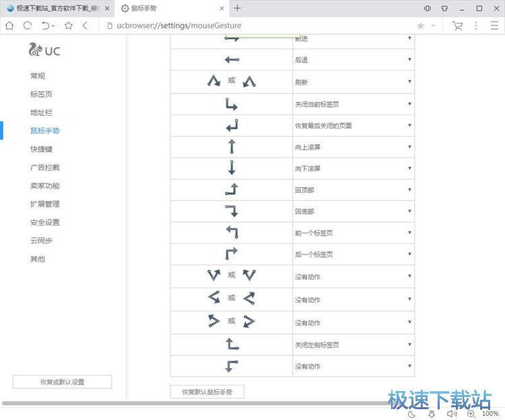The width and height of the screenshot is (505, 420).
Task: Open 地址栏 settings section
Action: pyautogui.click(x=41, y=112)
